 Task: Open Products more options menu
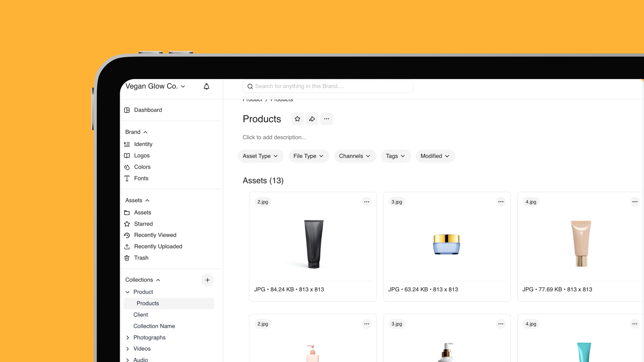326,119
